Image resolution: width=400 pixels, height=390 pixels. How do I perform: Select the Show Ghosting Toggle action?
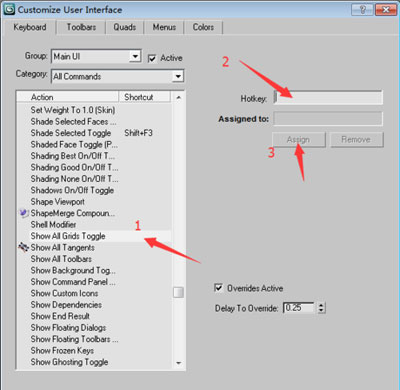coord(69,362)
